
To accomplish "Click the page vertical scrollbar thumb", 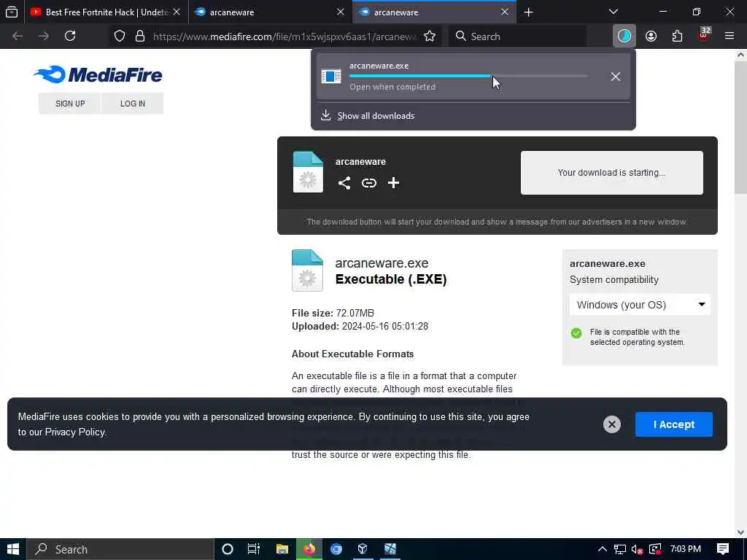I will 740,128.
